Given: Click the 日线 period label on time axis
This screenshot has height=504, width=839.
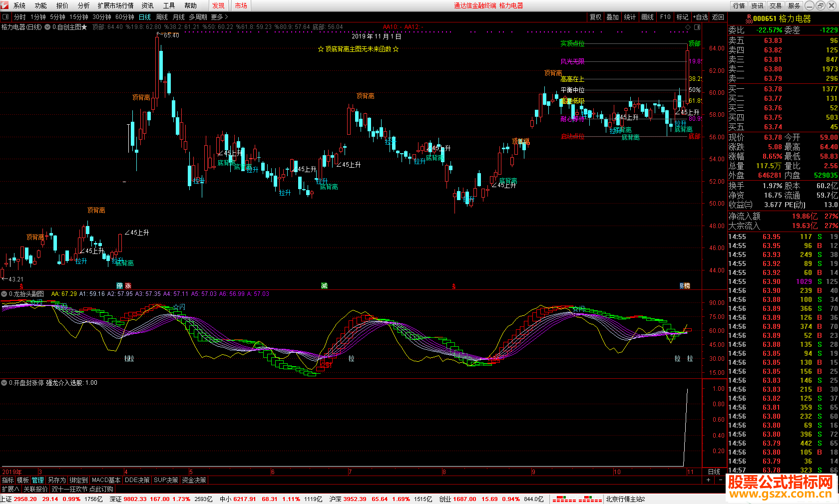Looking at the screenshot, I should 714,472.
